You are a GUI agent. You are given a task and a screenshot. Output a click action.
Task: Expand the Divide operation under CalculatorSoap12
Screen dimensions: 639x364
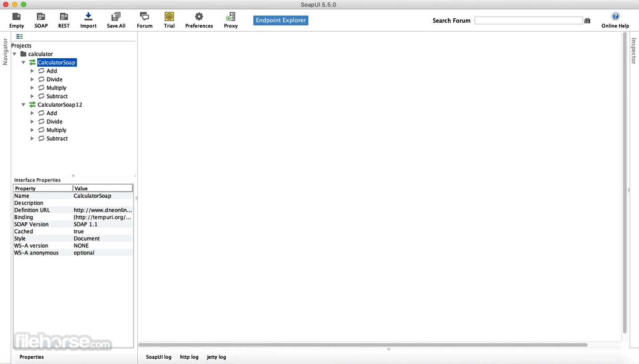click(32, 122)
